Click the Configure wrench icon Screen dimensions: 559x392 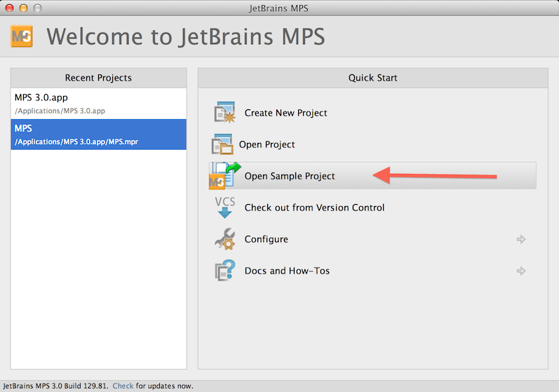click(224, 239)
